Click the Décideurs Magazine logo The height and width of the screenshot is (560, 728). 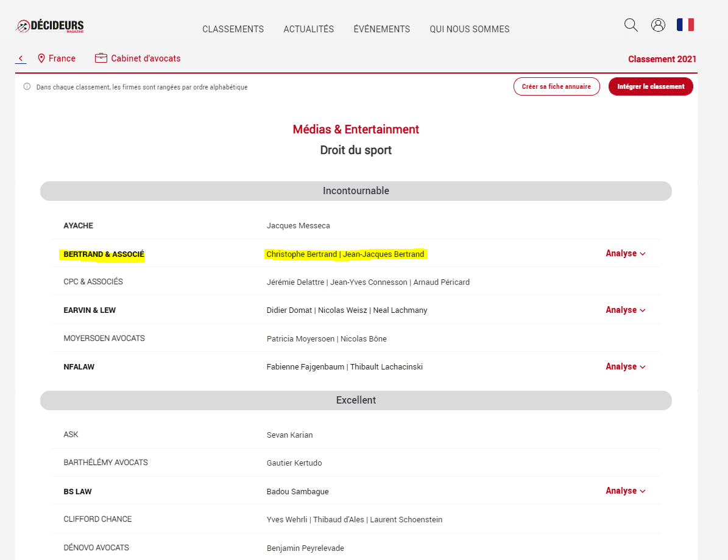(x=50, y=27)
